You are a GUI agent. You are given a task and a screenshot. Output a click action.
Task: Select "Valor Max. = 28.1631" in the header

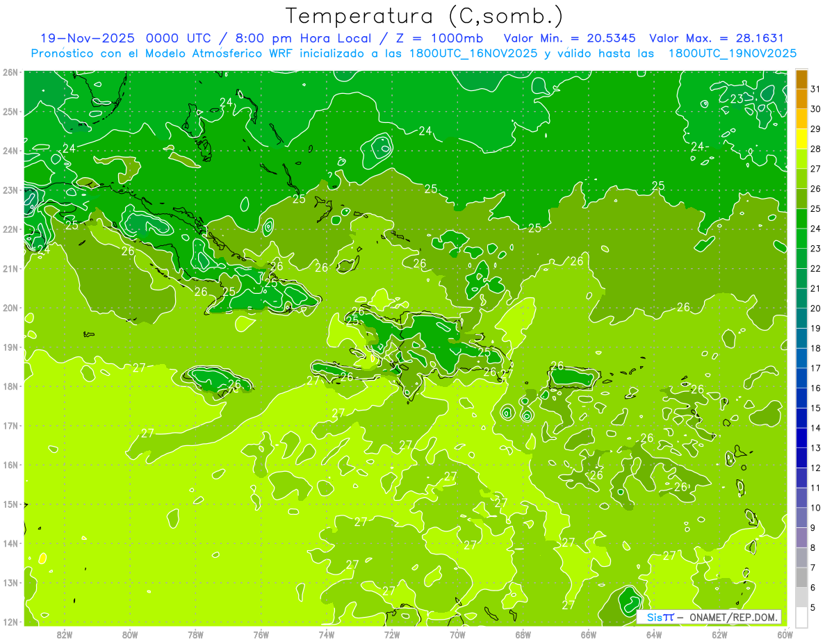click(716, 38)
